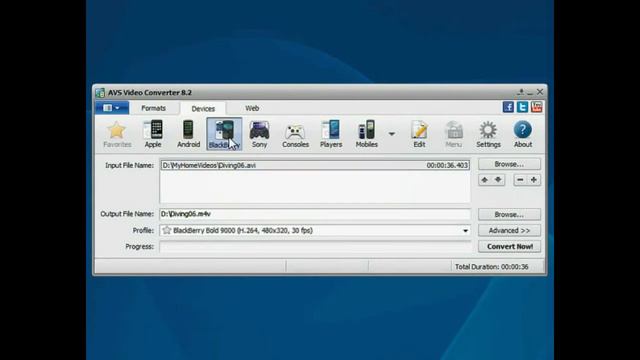This screenshot has height=360, width=640.
Task: Select the Diving06.avi input file row
Action: (x=315, y=165)
